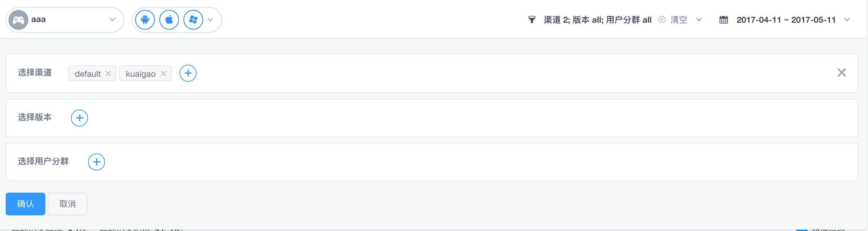
Task: Confirm with the 确认 button
Action: point(26,204)
